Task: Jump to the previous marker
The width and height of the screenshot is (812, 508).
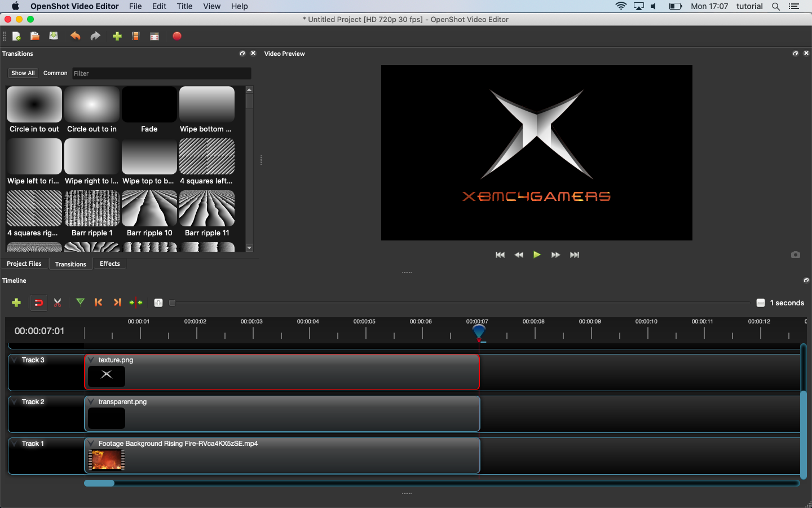Action: tap(99, 303)
